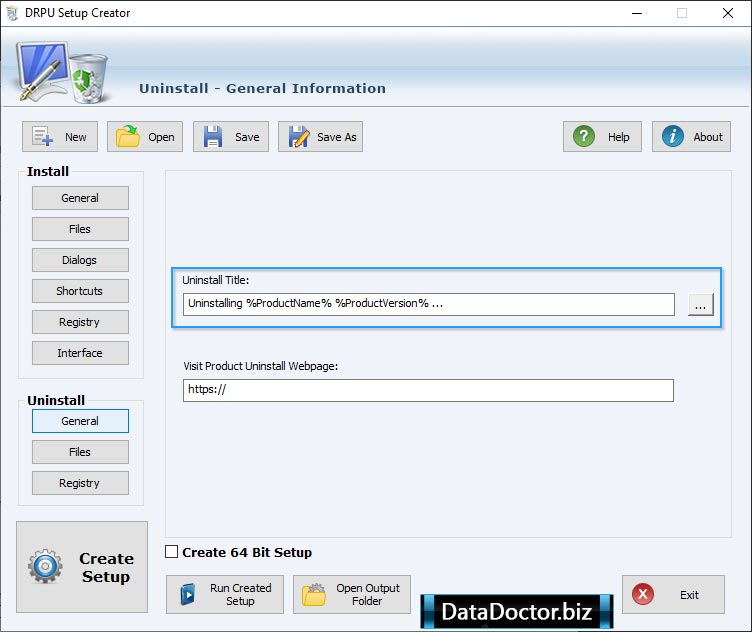Viewport: 752px width, 632px height.
Task: Click the Exit button label
Action: click(x=689, y=595)
